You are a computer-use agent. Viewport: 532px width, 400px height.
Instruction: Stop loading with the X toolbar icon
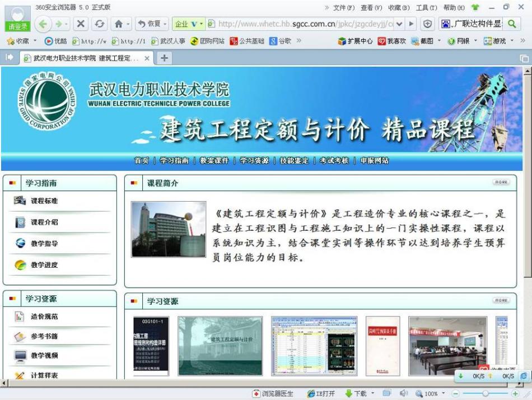point(81,24)
